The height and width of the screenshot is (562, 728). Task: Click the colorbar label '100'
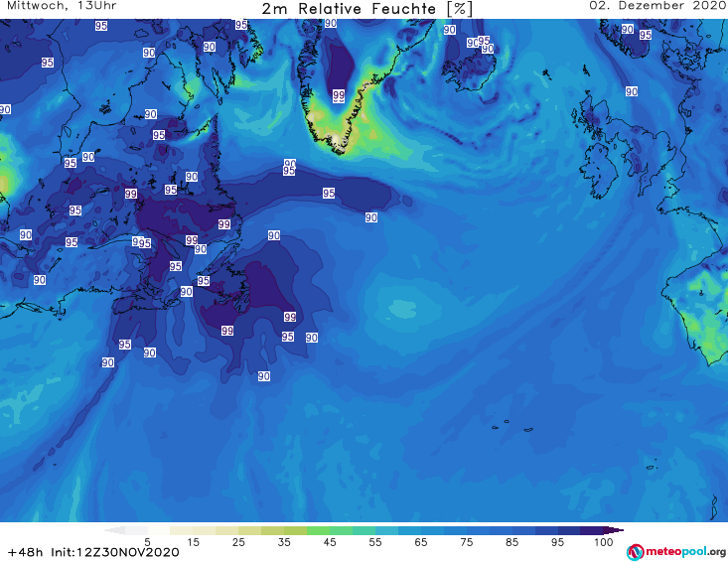(604, 542)
